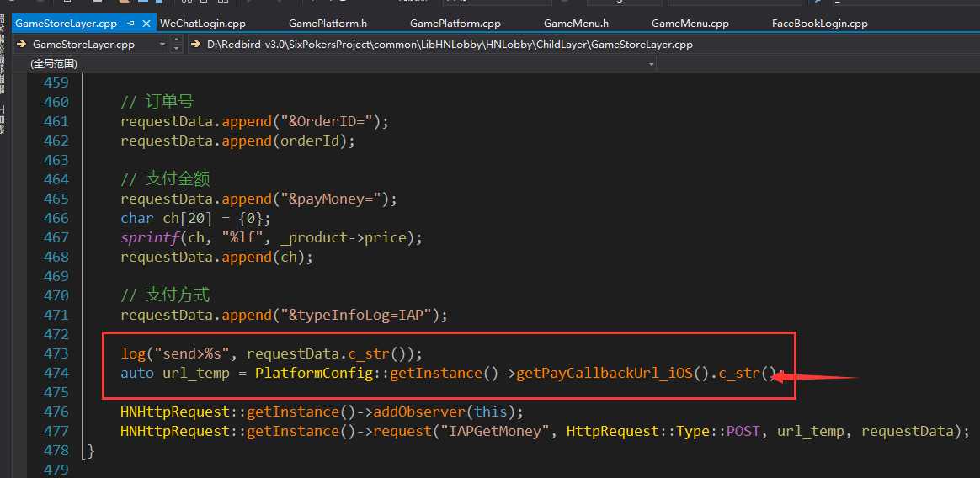Click the comment // 支付金额
The image size is (980, 478).
click(x=166, y=178)
